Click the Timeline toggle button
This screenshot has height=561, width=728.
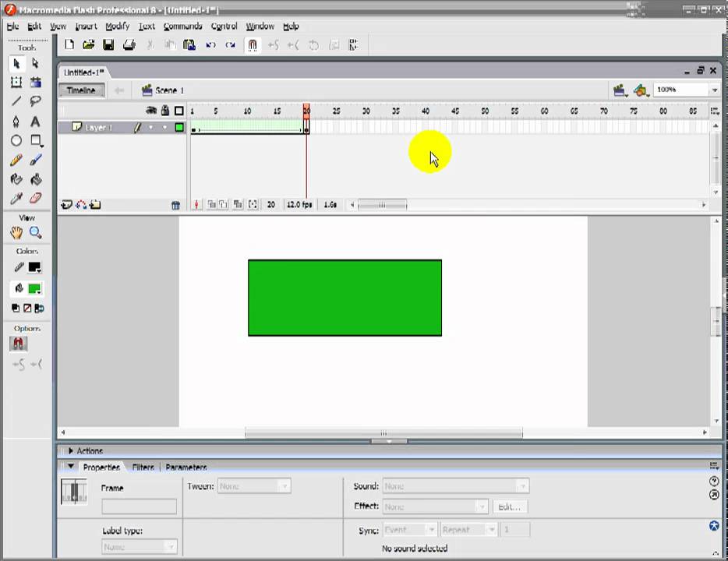pyautogui.click(x=81, y=90)
